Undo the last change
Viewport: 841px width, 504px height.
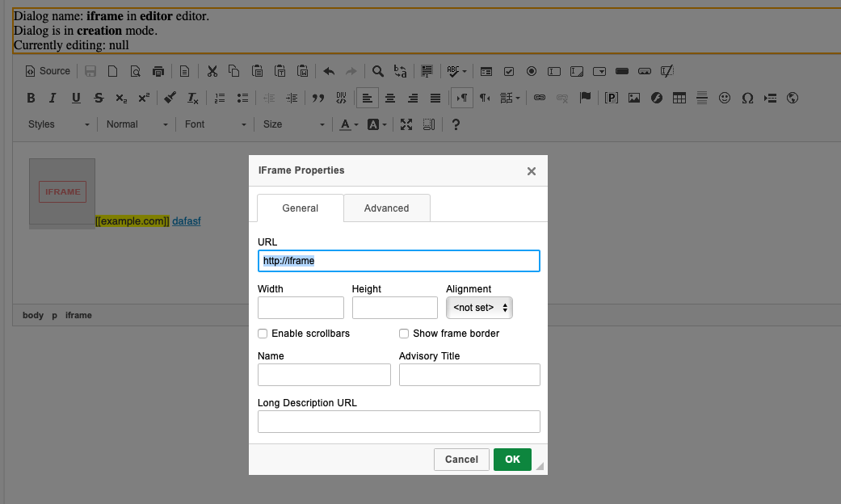click(329, 71)
